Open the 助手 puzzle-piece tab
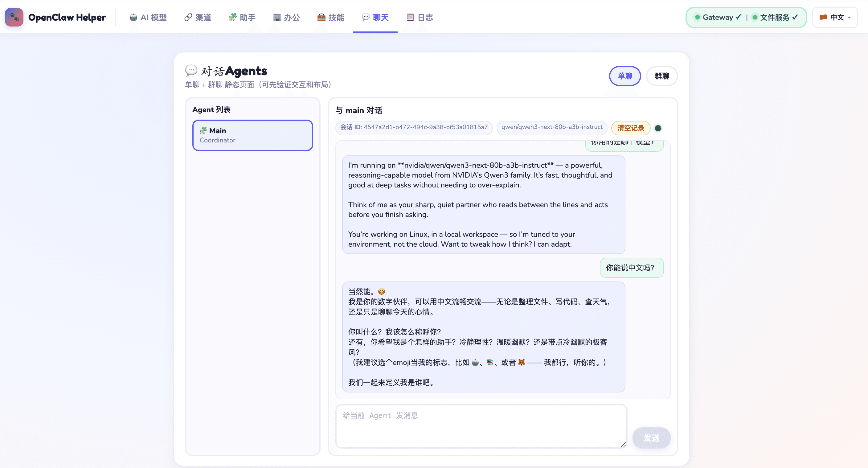The image size is (868, 468). [x=242, y=17]
